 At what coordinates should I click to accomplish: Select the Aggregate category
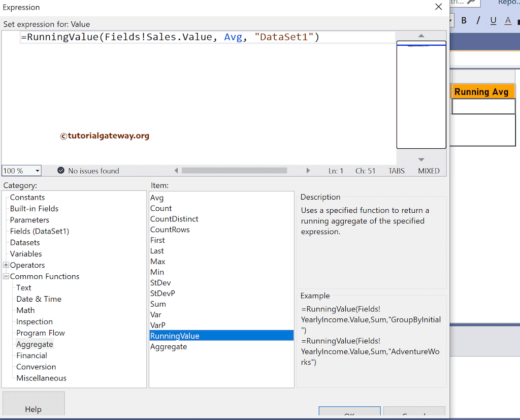point(34,344)
